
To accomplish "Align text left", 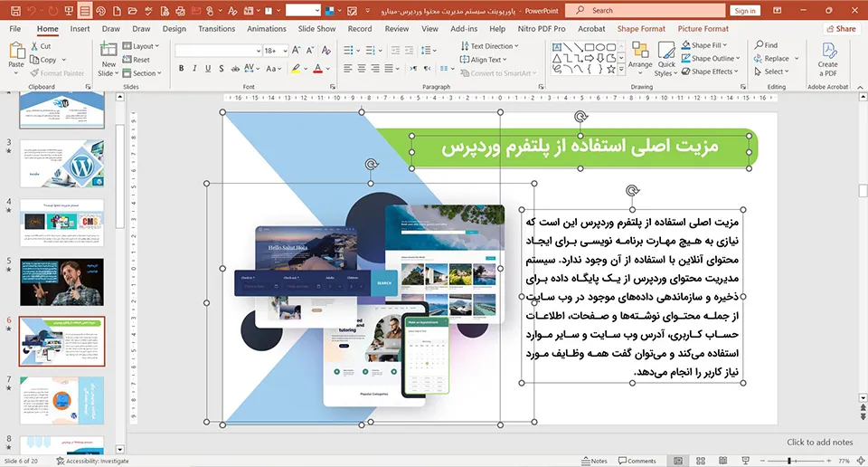I will (347, 69).
